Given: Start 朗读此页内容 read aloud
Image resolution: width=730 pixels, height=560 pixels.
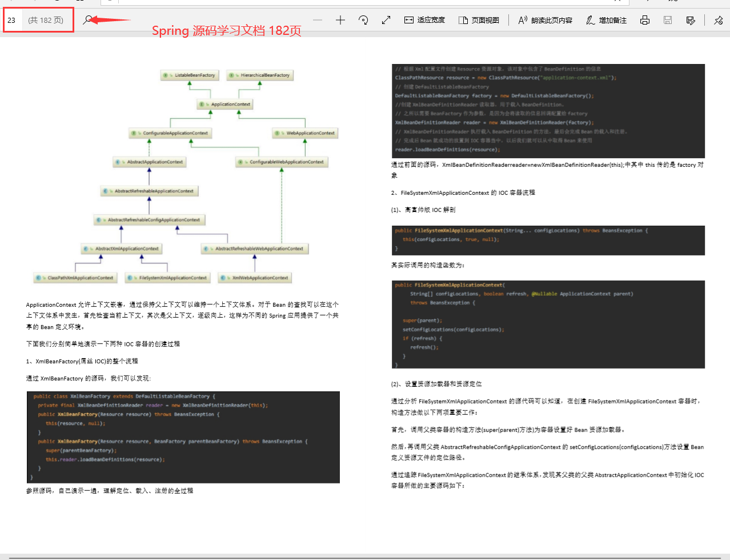Looking at the screenshot, I should pyautogui.click(x=545, y=20).
